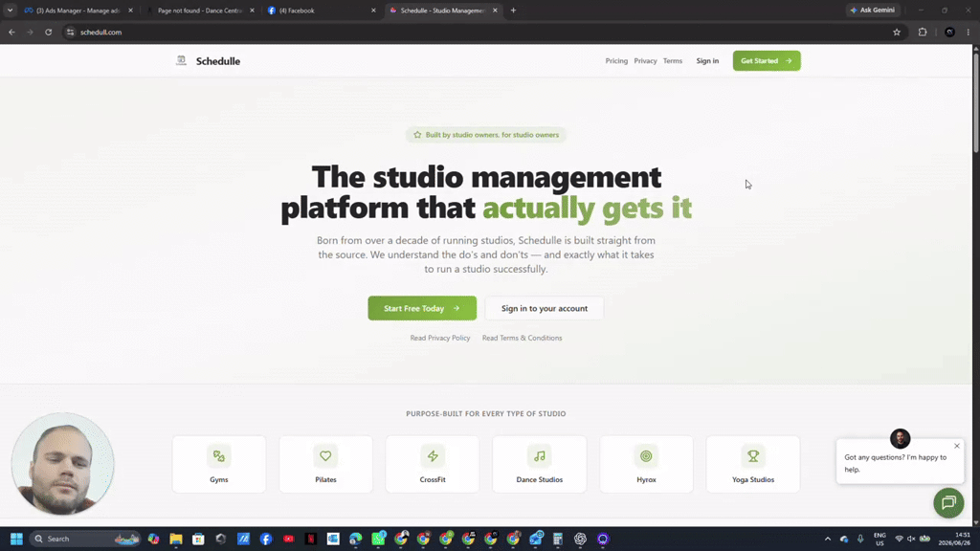The height and width of the screenshot is (551, 980).
Task: Close the Facebook tab
Action: pos(374,10)
